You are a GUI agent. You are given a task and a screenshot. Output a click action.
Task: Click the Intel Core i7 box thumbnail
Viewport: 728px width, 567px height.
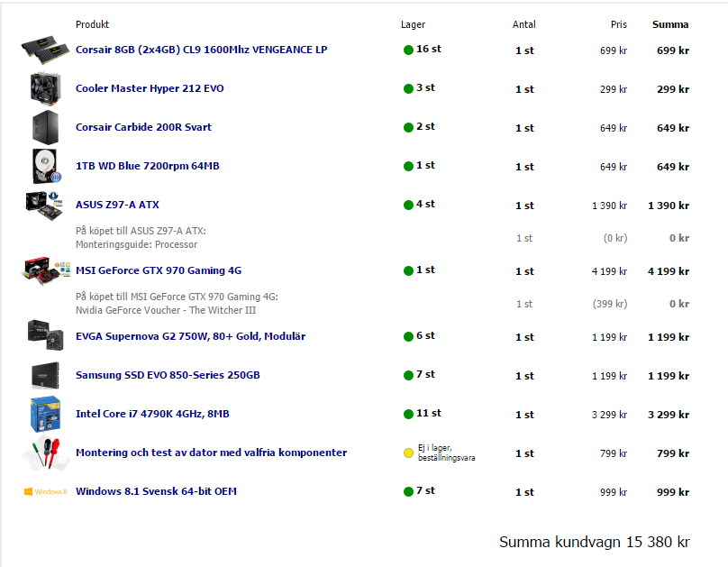coord(45,414)
